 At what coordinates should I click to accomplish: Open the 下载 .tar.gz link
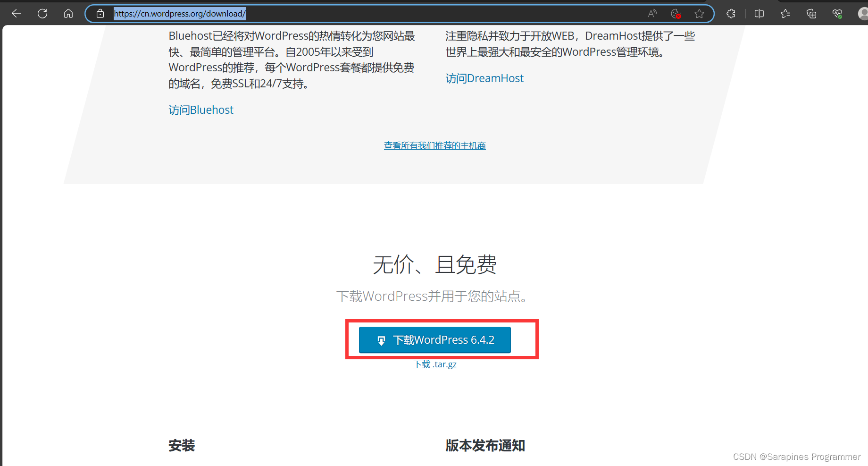[435, 364]
